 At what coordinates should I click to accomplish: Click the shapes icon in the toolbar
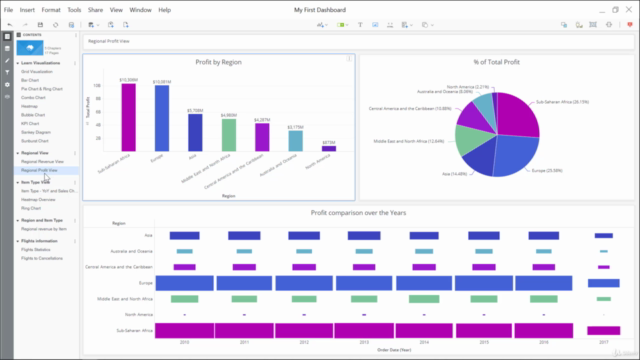click(425, 25)
